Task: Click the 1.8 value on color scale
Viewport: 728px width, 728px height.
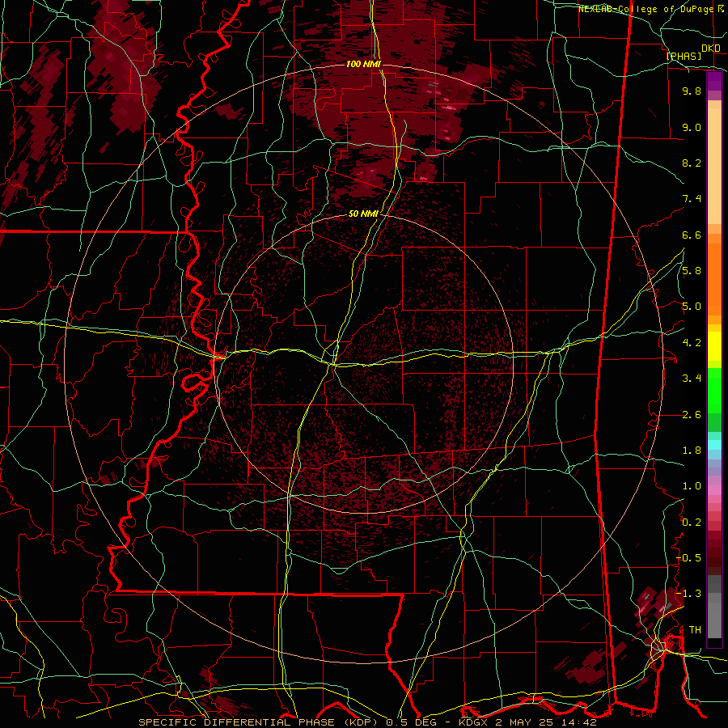Action: click(x=692, y=451)
